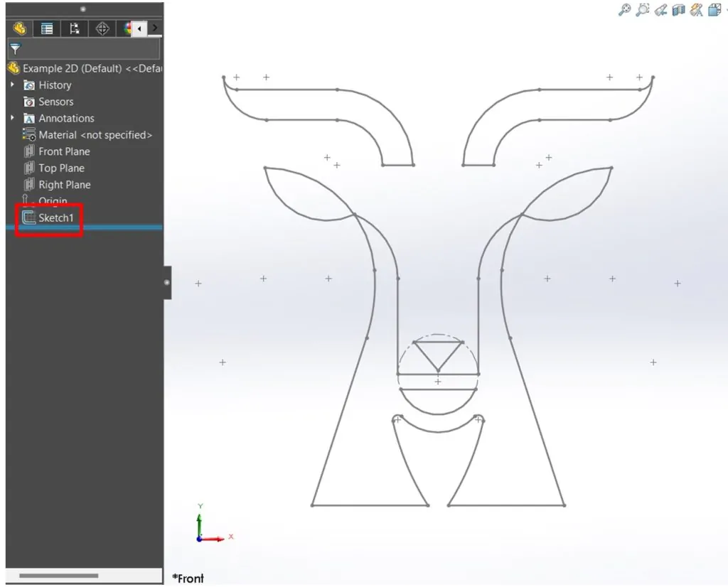This screenshot has width=728, height=587.
Task: Focus the tree filter input field
Action: 84,49
